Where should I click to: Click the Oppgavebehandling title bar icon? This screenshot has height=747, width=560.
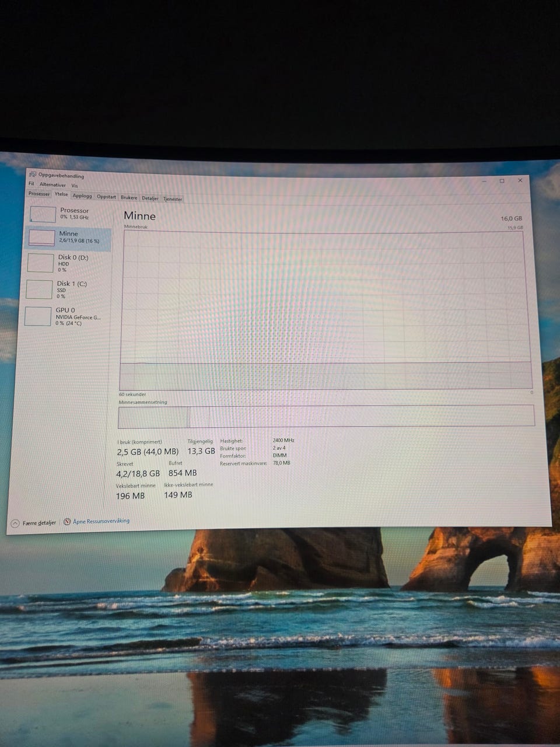[33, 174]
